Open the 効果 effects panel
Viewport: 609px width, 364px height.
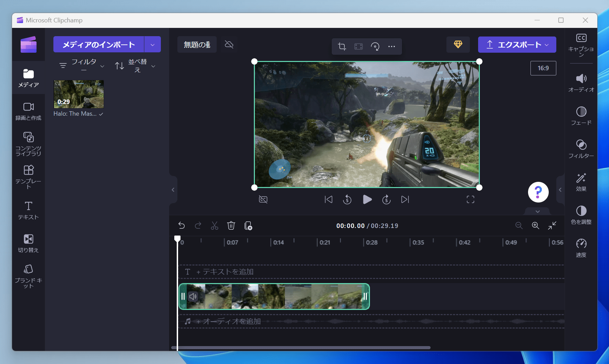click(581, 182)
